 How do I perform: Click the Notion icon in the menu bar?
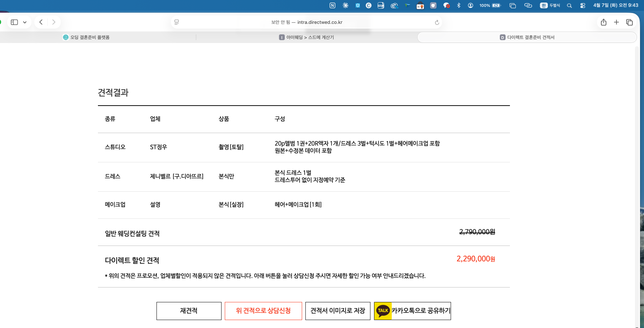[332, 5]
